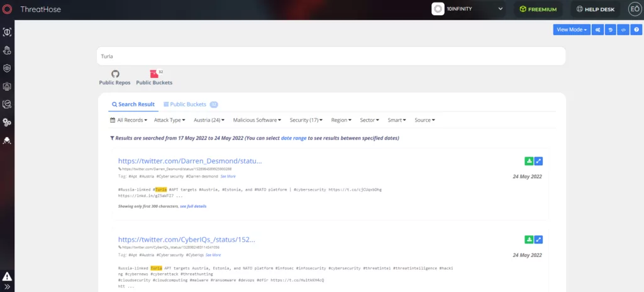Open the Malicious Software filter dropdown

[257, 120]
